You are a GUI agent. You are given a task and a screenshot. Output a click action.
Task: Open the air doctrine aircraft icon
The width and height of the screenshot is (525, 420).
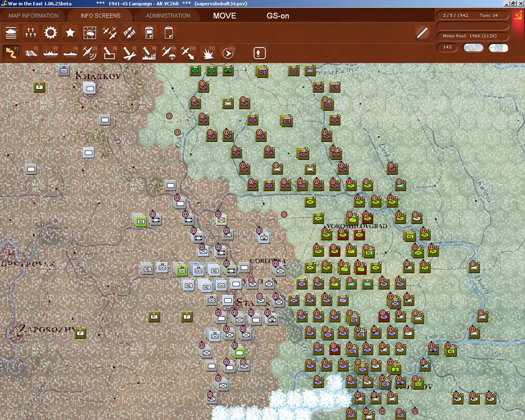[x=110, y=32]
